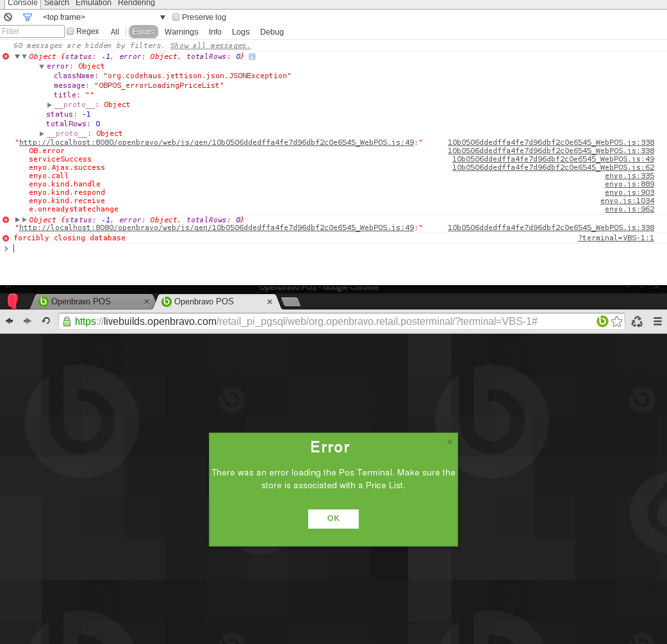The height and width of the screenshot is (644, 667).
Task: Select the All filter level
Action: coord(115,31)
